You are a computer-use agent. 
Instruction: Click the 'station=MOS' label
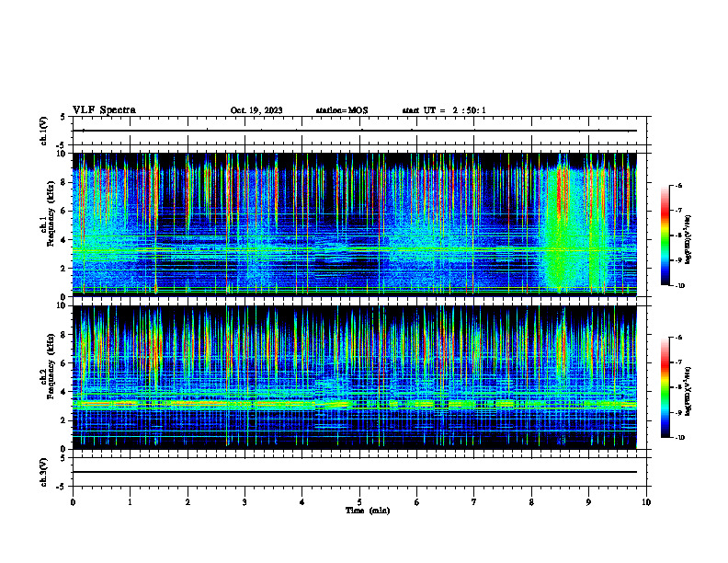coord(342,110)
